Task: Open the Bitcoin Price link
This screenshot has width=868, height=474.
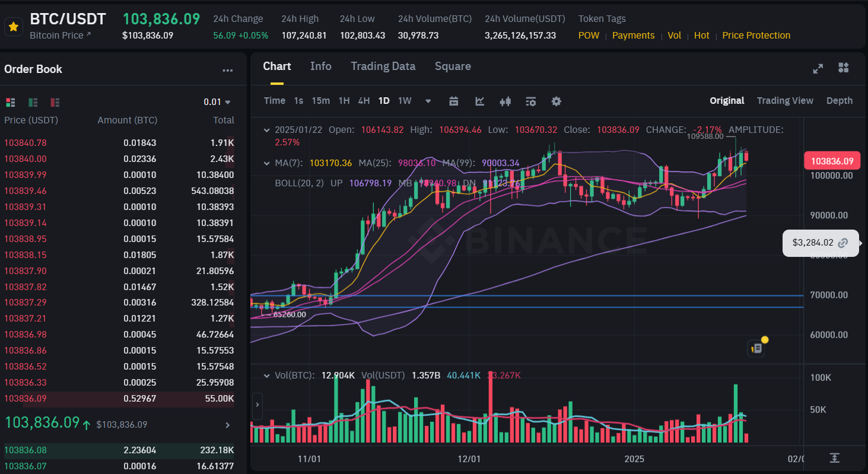Action: [x=61, y=35]
